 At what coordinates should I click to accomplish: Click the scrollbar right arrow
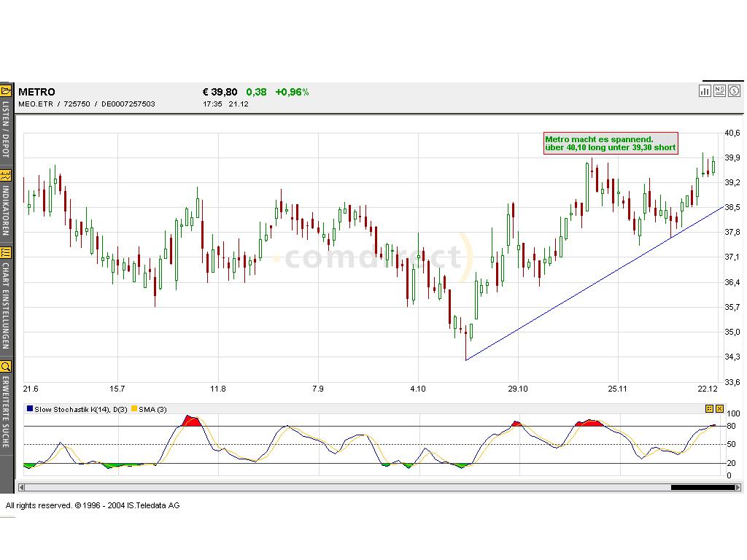(x=738, y=487)
